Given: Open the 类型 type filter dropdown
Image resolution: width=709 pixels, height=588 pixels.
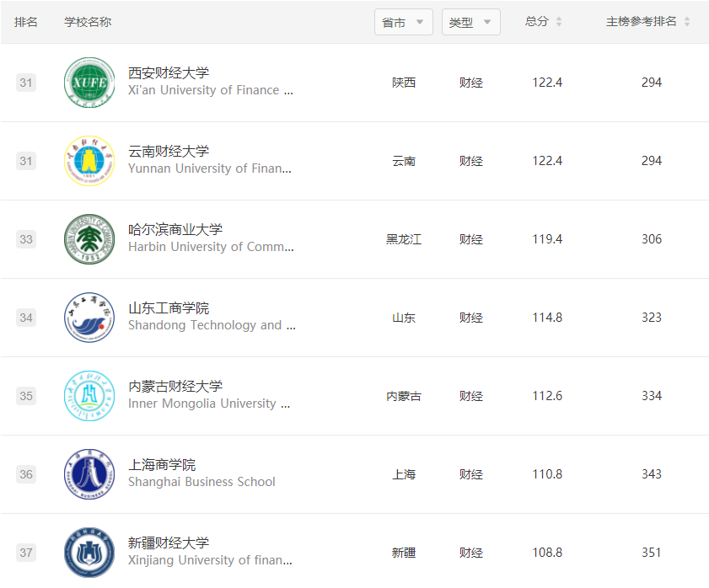Looking at the screenshot, I should (x=470, y=22).
